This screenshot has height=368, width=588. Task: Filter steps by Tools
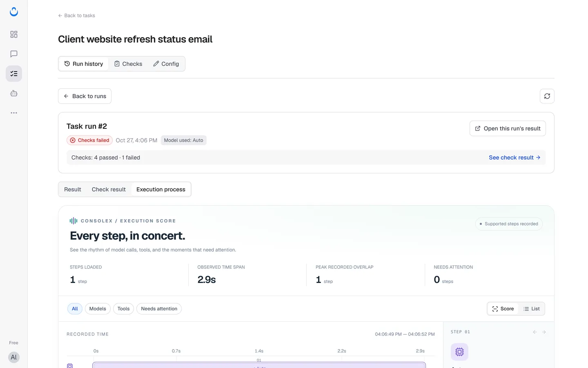point(123,309)
